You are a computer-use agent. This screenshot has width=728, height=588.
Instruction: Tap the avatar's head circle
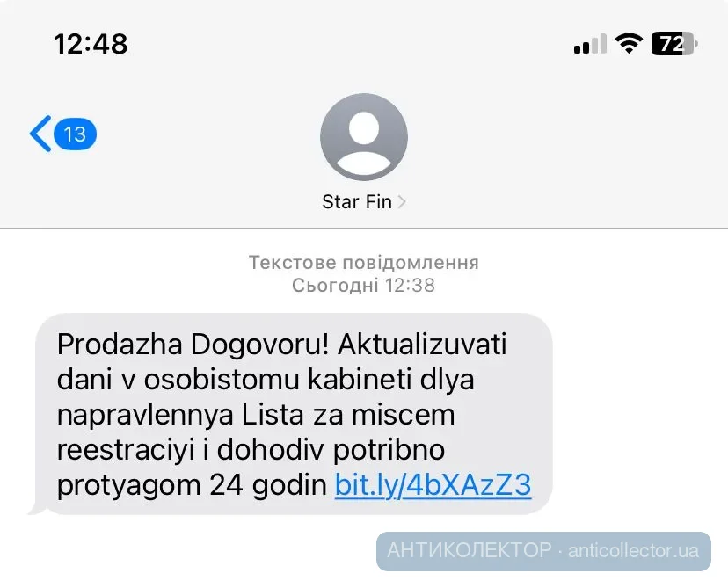pyautogui.click(x=364, y=127)
